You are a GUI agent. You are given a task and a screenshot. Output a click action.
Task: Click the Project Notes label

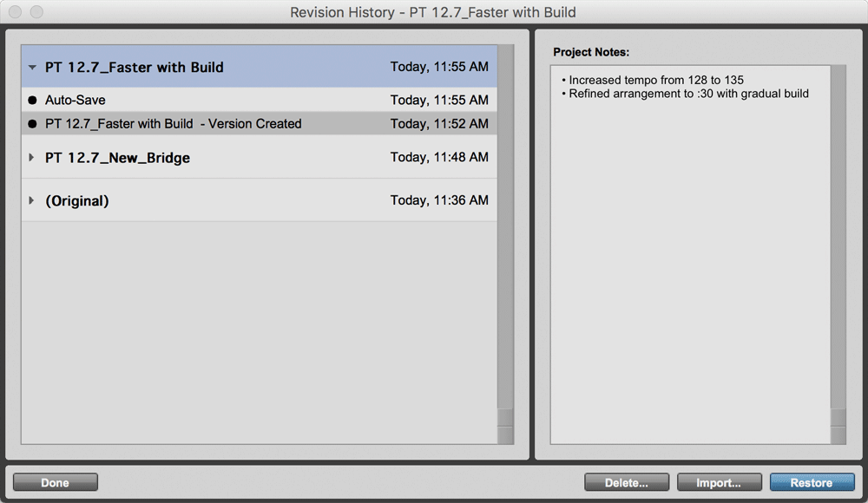pyautogui.click(x=591, y=52)
